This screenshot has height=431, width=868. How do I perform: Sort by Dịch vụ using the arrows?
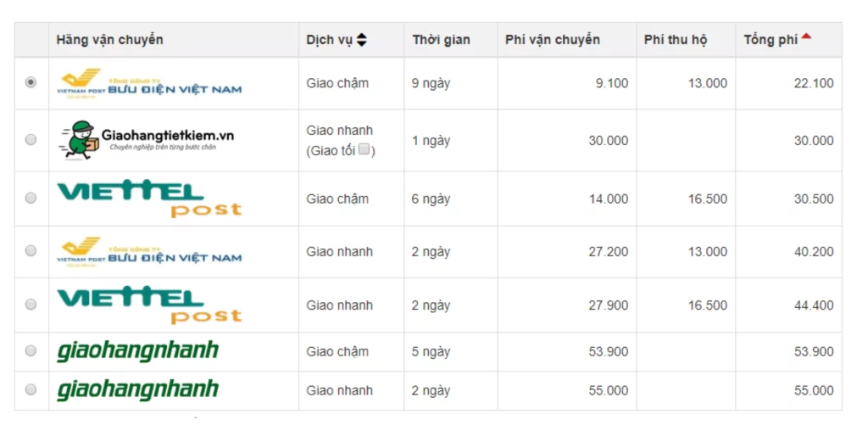tap(361, 40)
